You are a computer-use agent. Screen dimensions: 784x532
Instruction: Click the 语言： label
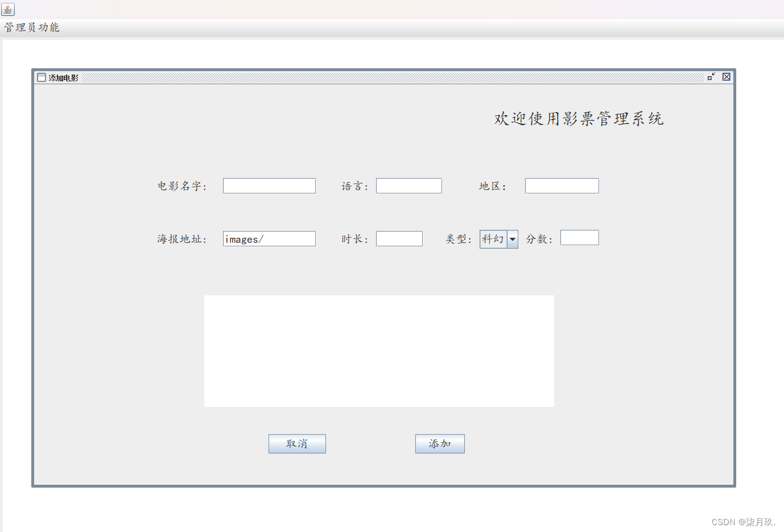pyautogui.click(x=355, y=186)
